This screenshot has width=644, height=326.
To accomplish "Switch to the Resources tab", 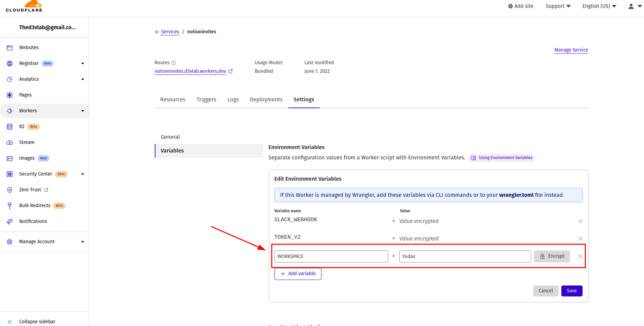I will [173, 100].
